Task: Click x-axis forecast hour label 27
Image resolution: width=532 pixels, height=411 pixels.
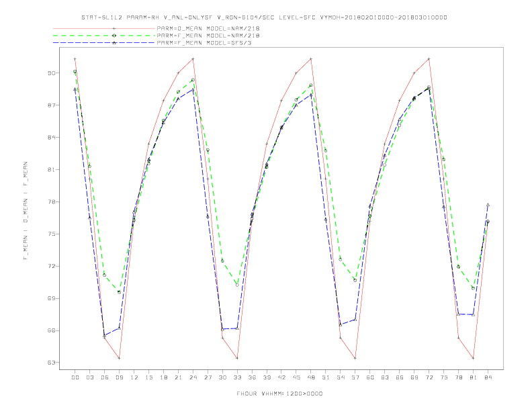Action: click(x=208, y=377)
